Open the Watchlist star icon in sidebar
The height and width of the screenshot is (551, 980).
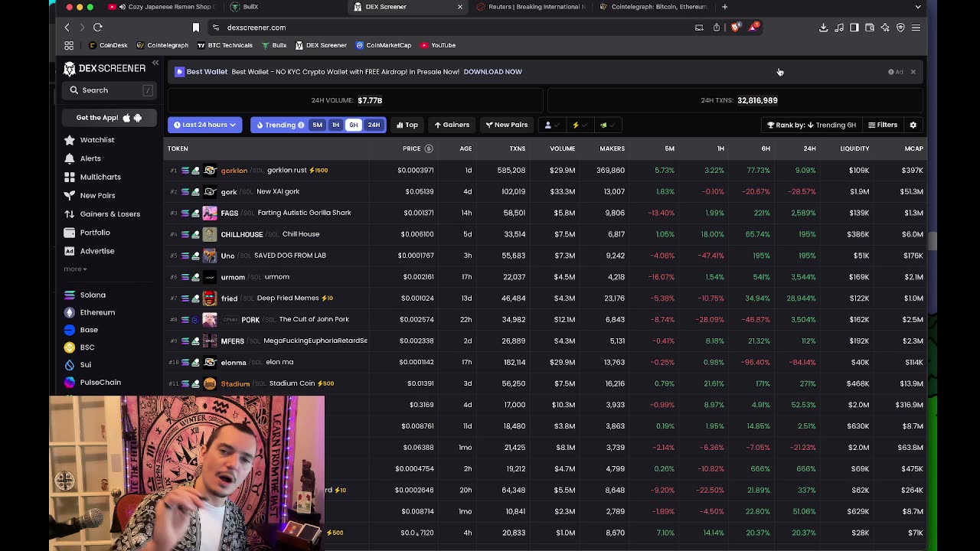[70, 140]
